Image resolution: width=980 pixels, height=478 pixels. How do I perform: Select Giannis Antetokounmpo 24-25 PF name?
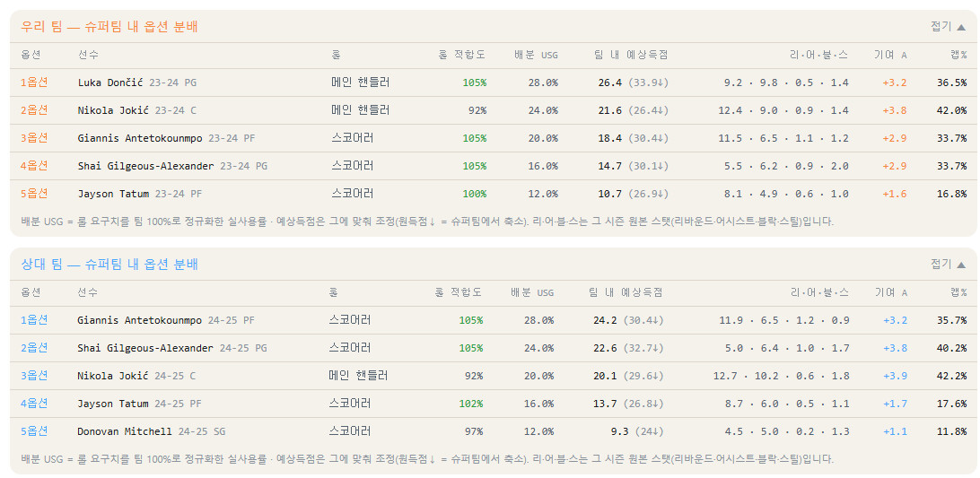166,320
